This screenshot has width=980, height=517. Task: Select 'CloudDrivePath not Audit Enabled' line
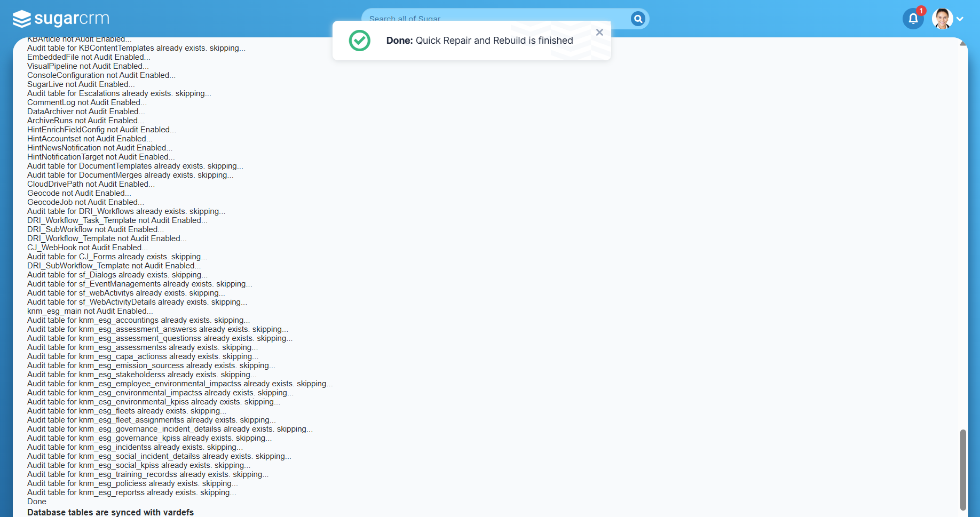91,184
